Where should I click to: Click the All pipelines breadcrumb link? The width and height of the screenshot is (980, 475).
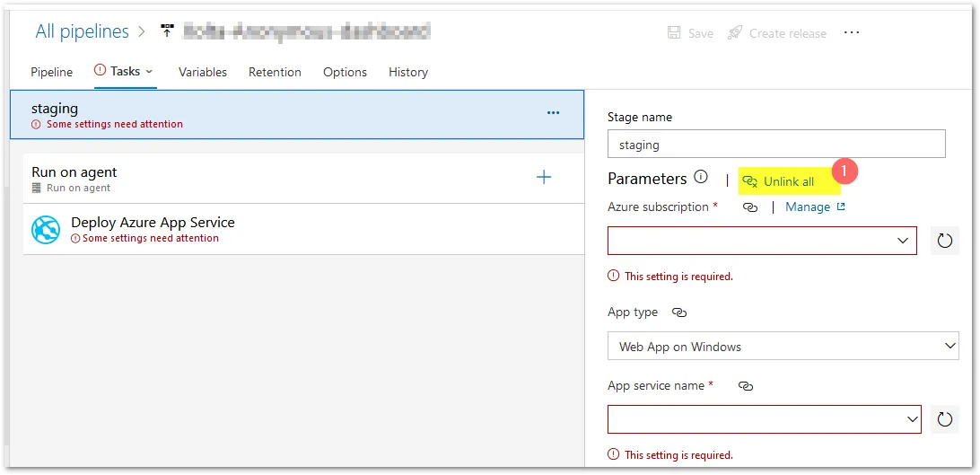82,31
